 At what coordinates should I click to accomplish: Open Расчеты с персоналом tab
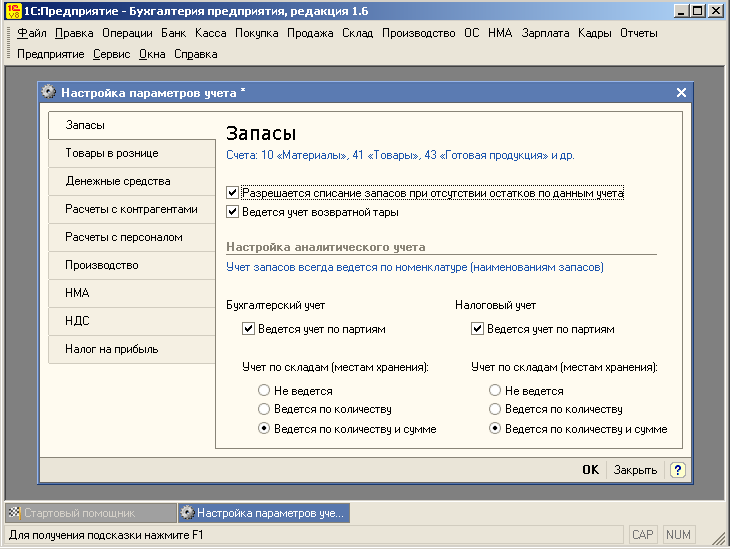pos(132,237)
